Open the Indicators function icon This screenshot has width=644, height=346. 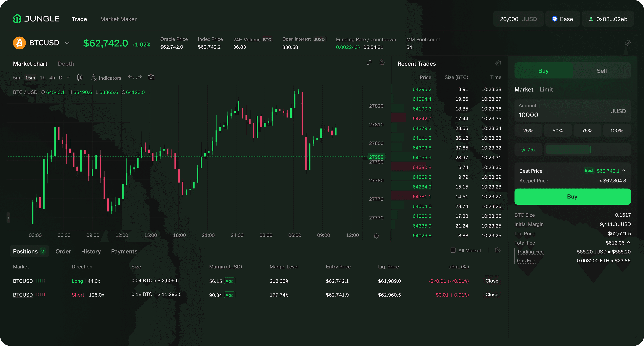(x=94, y=77)
